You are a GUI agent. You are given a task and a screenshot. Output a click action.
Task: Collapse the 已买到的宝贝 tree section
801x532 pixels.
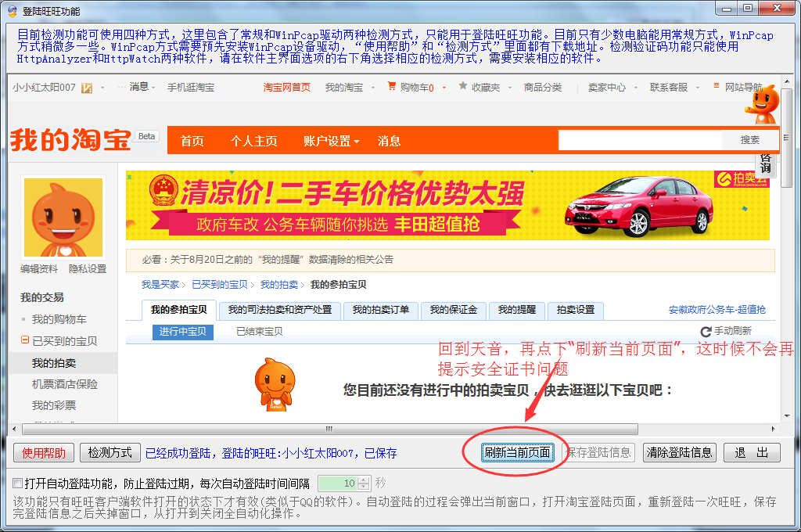(25, 341)
